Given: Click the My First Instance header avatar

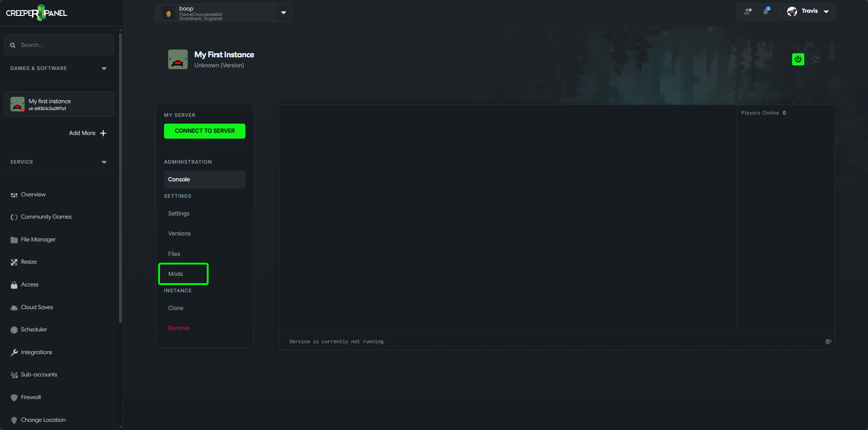Looking at the screenshot, I should tap(178, 60).
